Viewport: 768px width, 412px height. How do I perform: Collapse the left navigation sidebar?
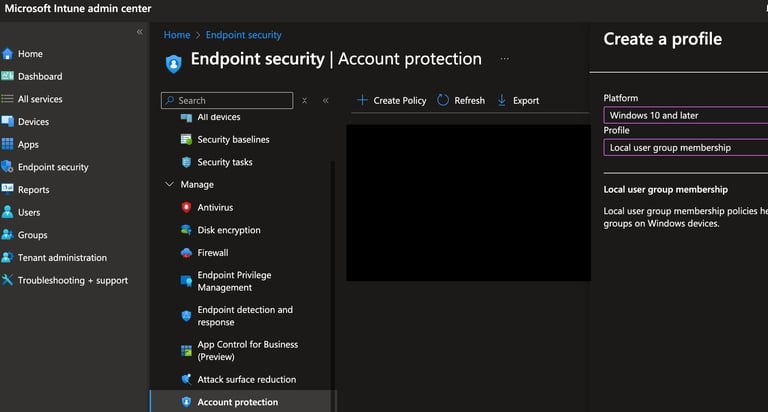pyautogui.click(x=140, y=32)
